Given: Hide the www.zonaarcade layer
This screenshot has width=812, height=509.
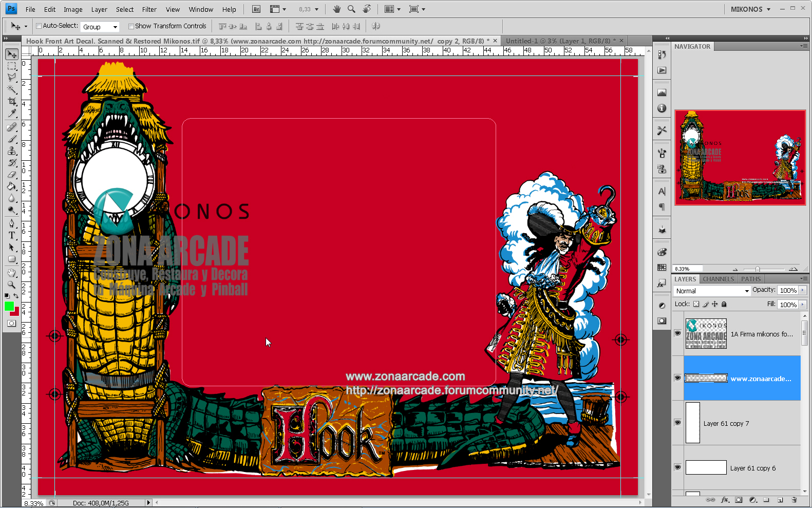Looking at the screenshot, I should click(677, 378).
